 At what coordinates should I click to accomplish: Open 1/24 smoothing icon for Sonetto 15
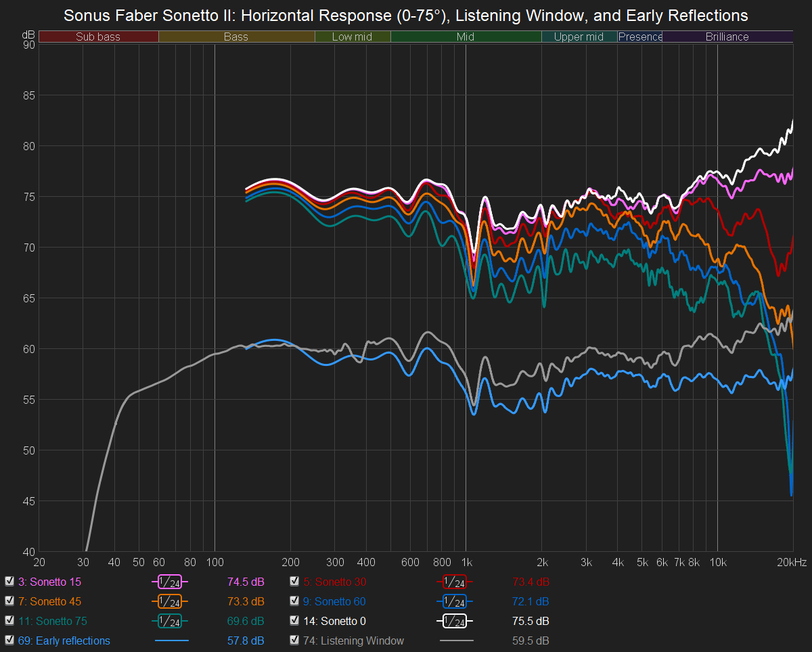click(x=170, y=582)
